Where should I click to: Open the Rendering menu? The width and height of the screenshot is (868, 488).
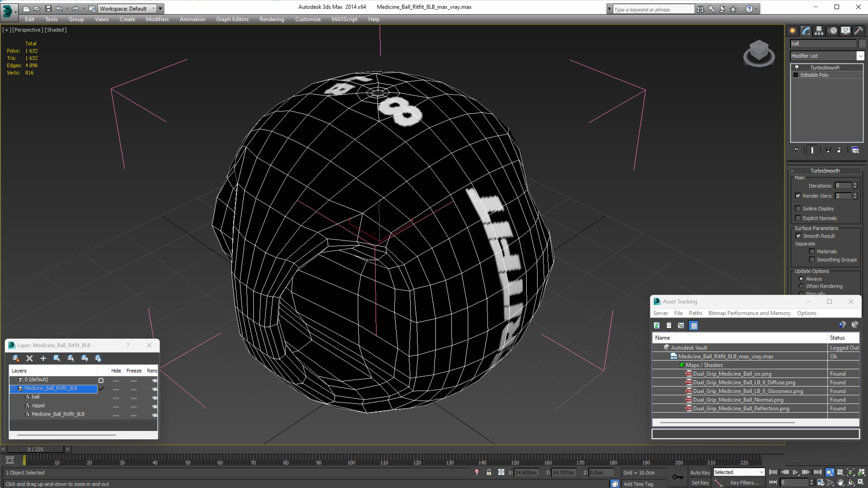(x=272, y=19)
